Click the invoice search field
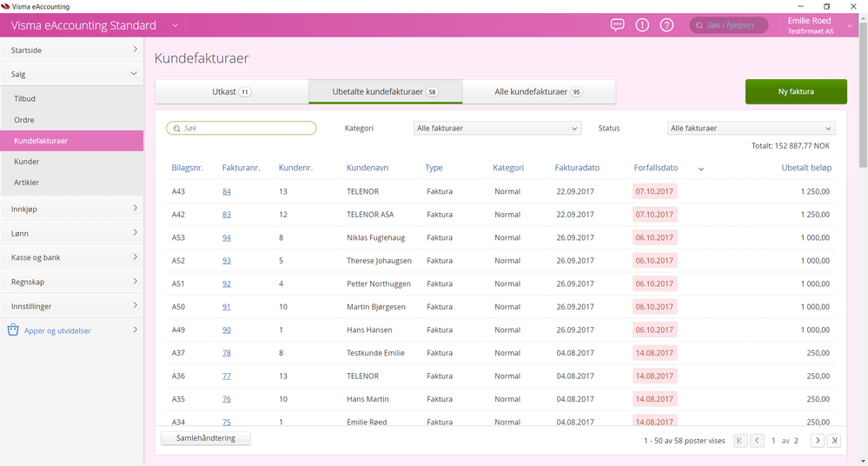 pyautogui.click(x=242, y=128)
